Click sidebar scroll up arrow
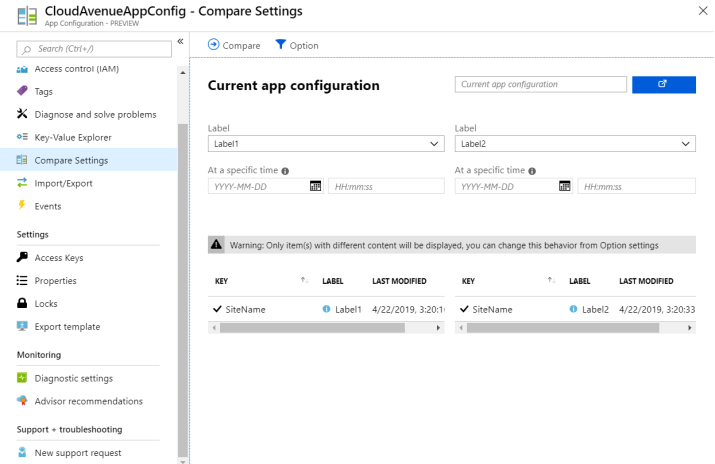The width and height of the screenshot is (715, 464). point(183,72)
